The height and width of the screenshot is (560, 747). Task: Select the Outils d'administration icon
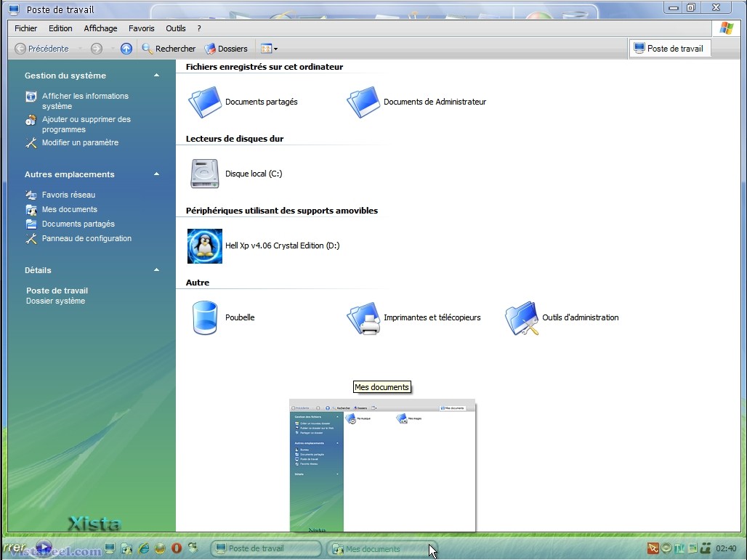(x=522, y=318)
